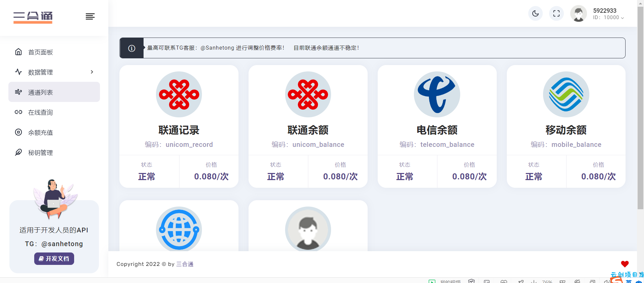Viewport: 644px width, 283px height.
Task: Select the 联通余额 card title
Action: click(x=308, y=130)
